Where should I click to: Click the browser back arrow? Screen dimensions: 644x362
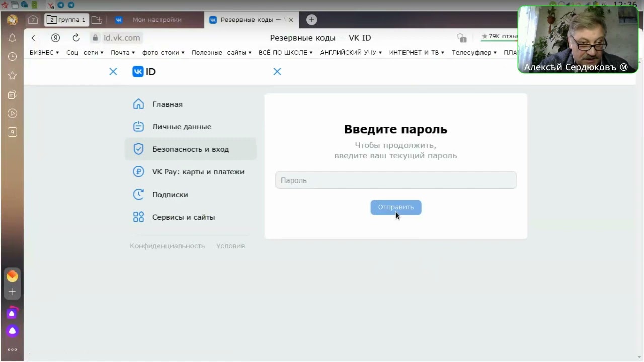coord(35,38)
